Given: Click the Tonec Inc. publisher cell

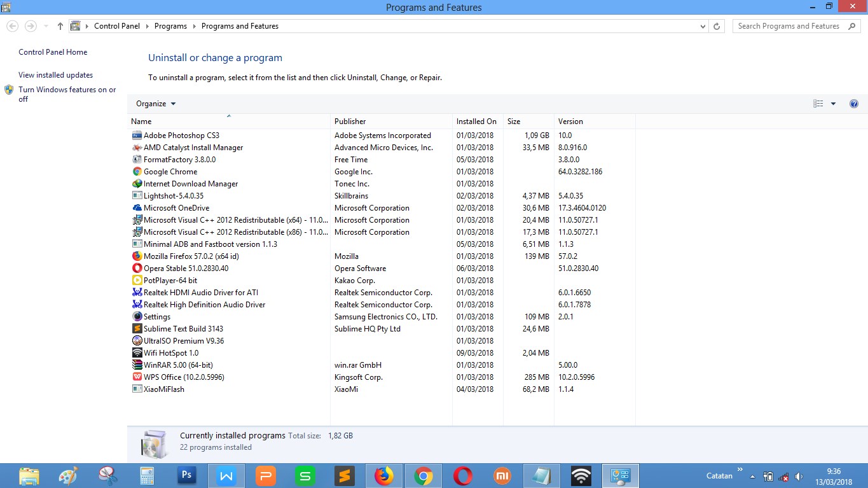Looking at the screenshot, I should tap(352, 184).
